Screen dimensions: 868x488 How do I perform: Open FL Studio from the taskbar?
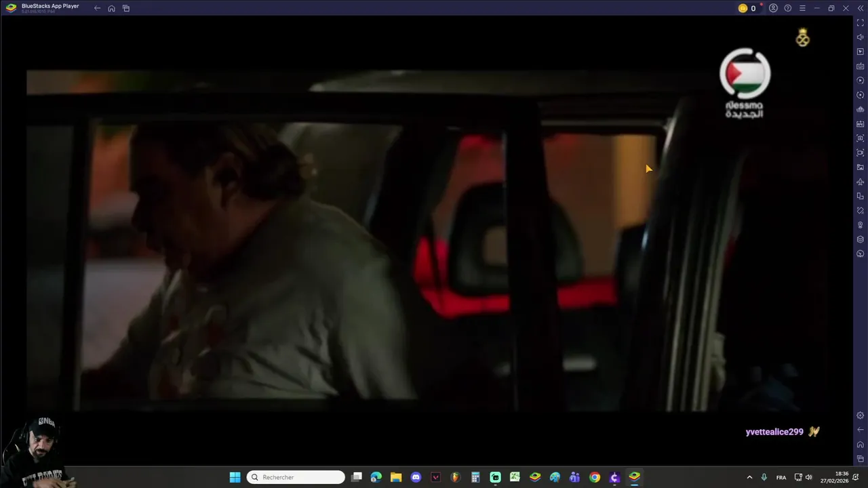[x=456, y=477]
